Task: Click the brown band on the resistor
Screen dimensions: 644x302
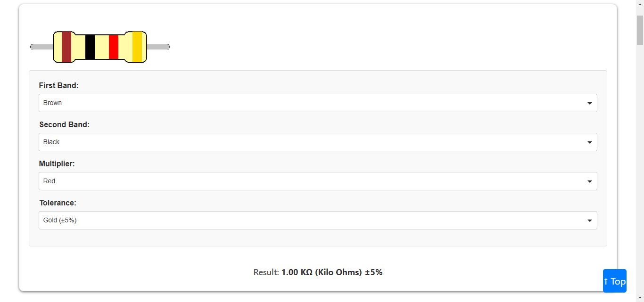Action: (66, 47)
